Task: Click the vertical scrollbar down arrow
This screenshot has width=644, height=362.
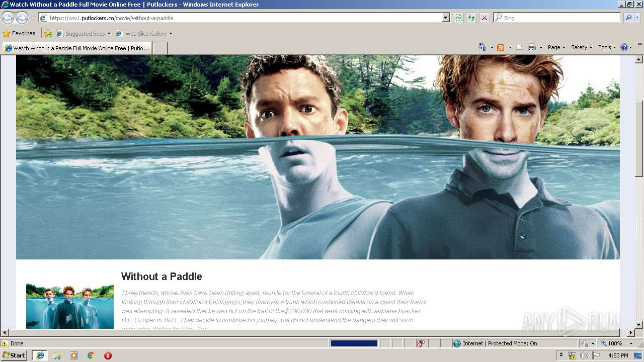Action: click(639, 325)
